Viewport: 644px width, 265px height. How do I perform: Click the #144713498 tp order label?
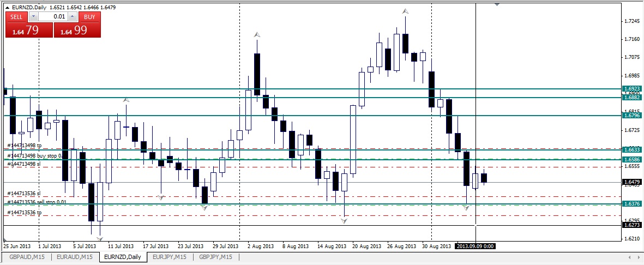[x=25, y=146]
